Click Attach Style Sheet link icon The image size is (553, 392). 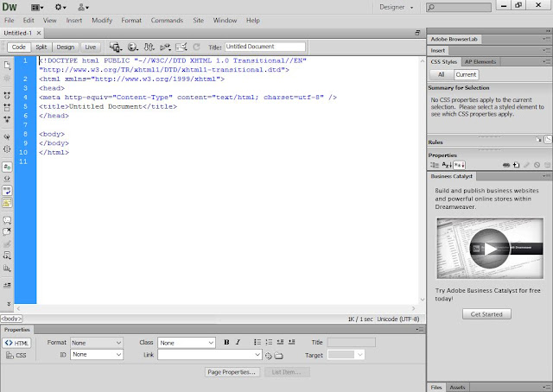[x=506, y=165]
